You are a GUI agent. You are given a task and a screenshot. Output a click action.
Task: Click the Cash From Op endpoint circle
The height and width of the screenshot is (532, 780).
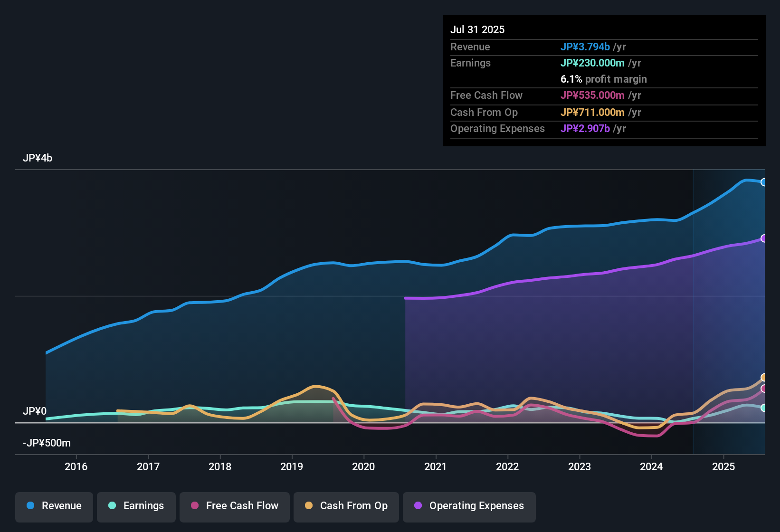(764, 378)
